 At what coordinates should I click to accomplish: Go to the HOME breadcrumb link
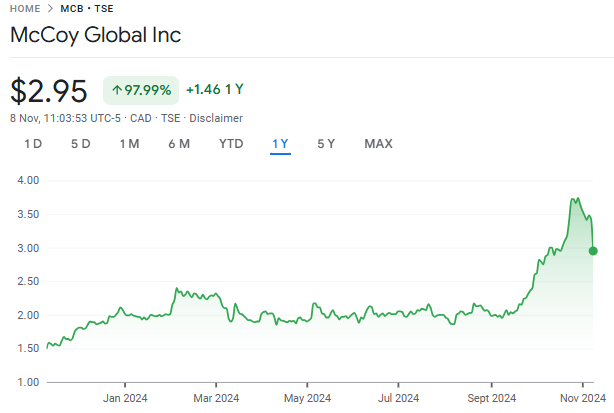pyautogui.click(x=25, y=9)
